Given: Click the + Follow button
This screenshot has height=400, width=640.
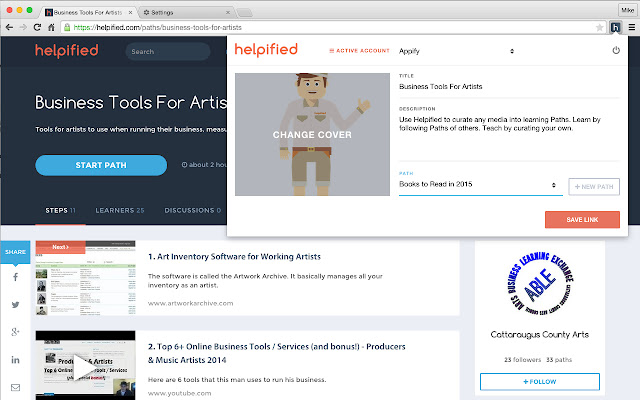Looking at the screenshot, I should 540,382.
